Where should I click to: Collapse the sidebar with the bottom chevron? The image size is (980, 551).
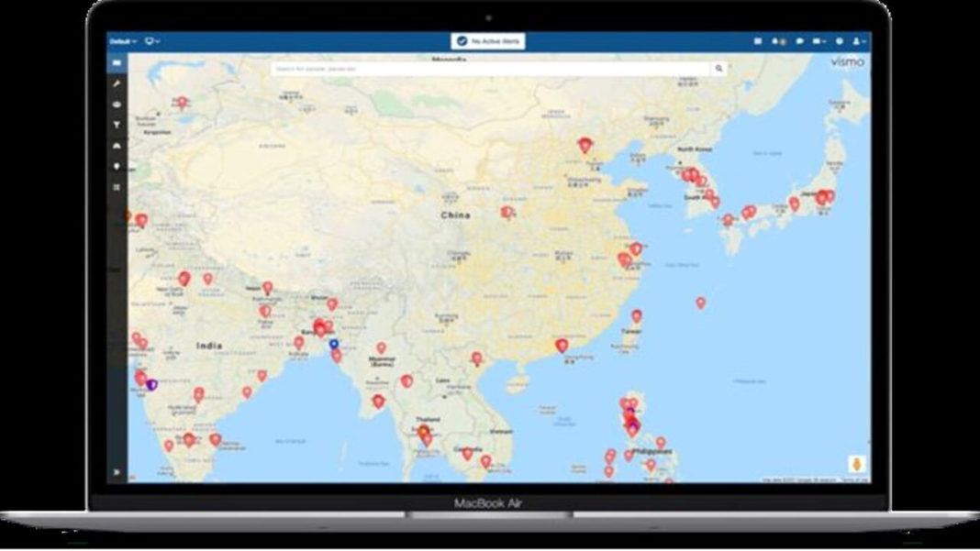coord(117,472)
